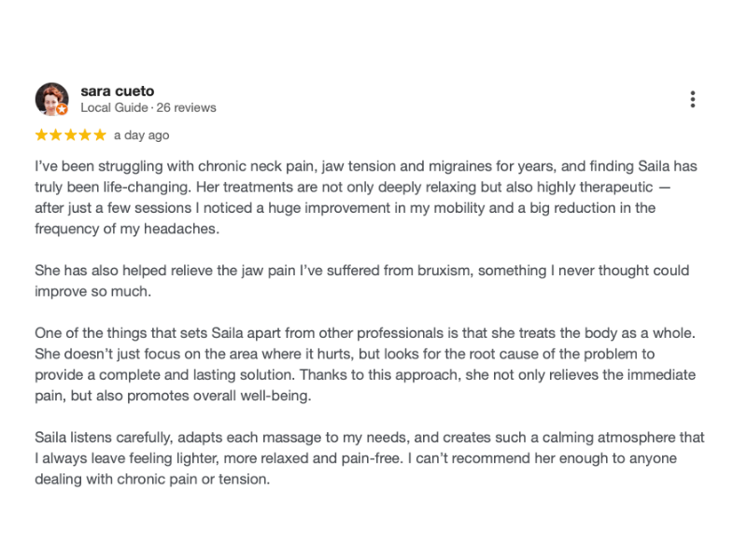Click the second yellow rating star
Image resolution: width=747 pixels, height=560 pixels.
(x=56, y=135)
